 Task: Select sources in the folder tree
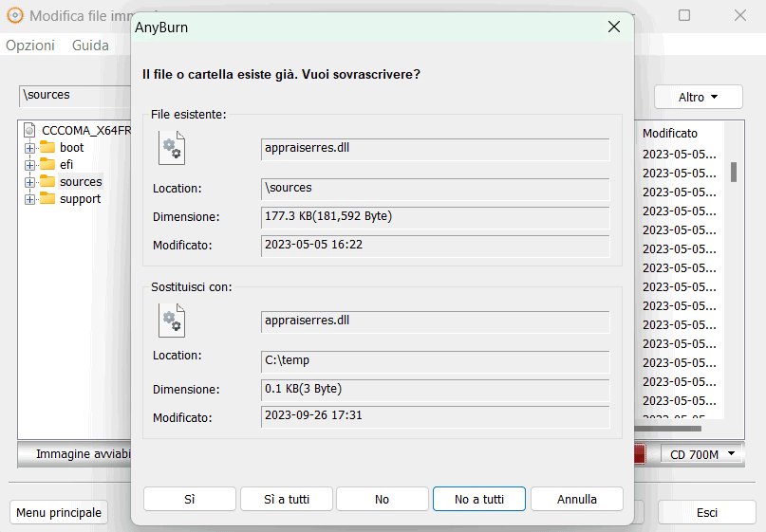(x=81, y=181)
